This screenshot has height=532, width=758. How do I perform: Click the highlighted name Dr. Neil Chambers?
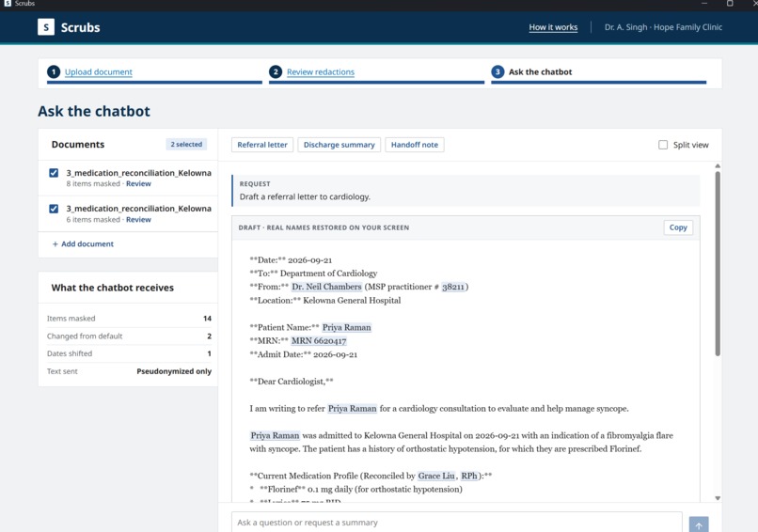click(326, 287)
